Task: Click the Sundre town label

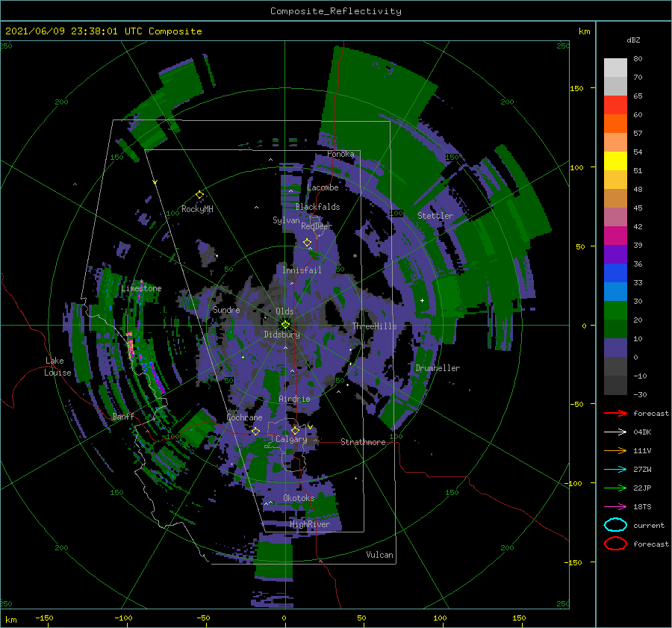Action: (x=226, y=309)
